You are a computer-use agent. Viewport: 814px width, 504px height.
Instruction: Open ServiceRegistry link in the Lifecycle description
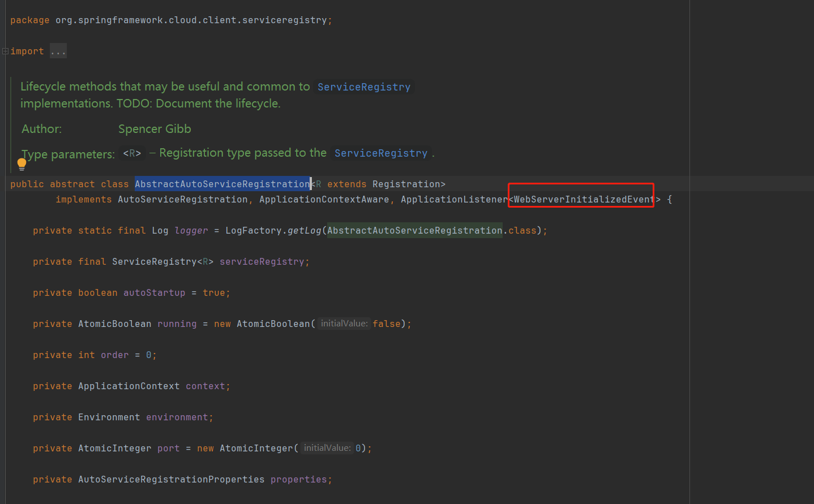363,87
